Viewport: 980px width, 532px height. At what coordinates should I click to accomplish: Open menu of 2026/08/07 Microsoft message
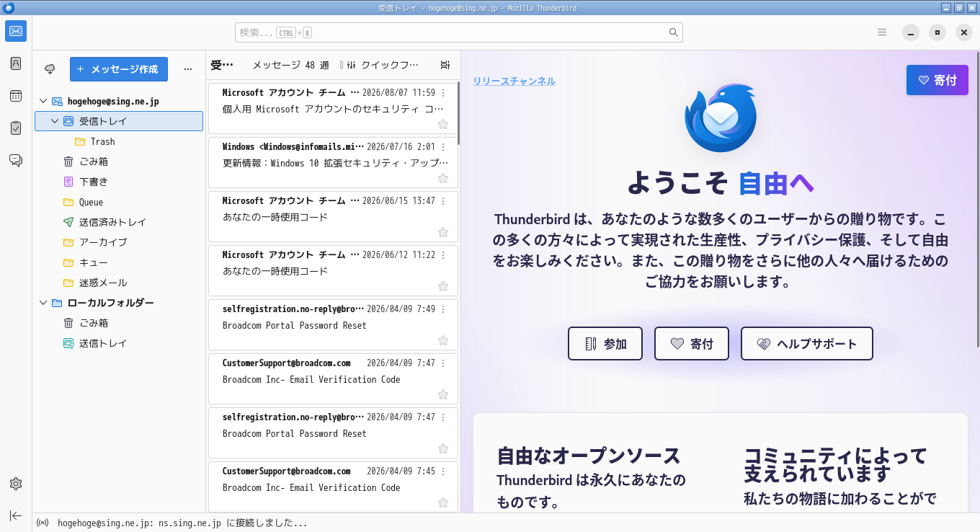[443, 93]
